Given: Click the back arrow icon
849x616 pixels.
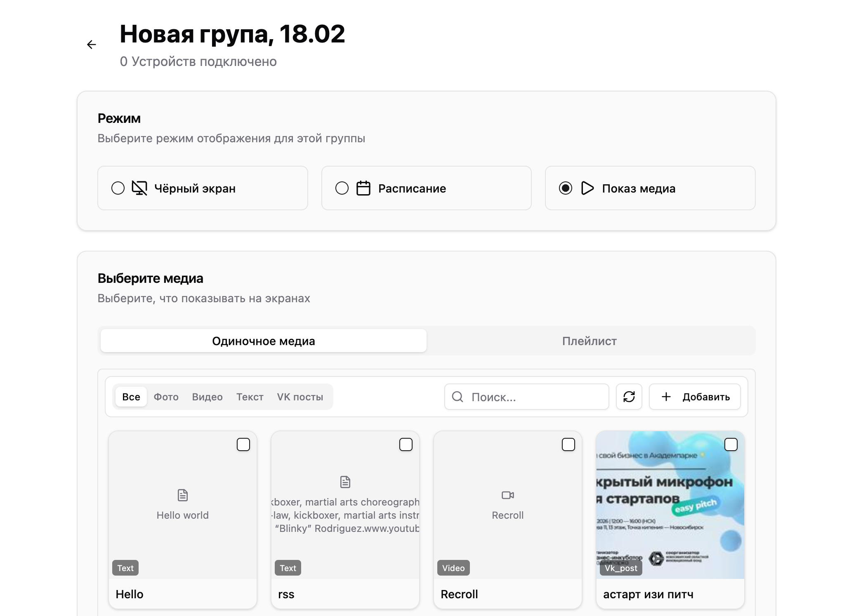Looking at the screenshot, I should (x=92, y=45).
